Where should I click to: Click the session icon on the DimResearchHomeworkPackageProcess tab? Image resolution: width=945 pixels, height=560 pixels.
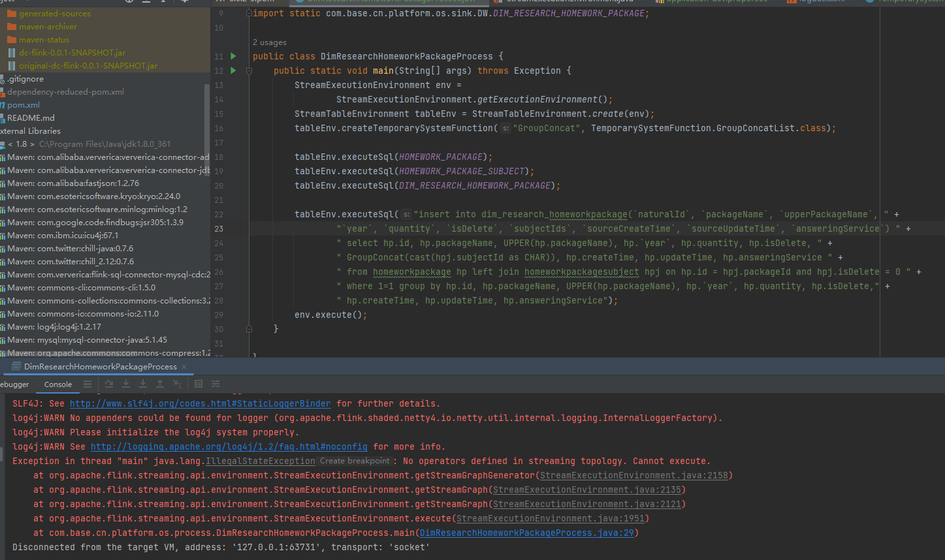16,367
